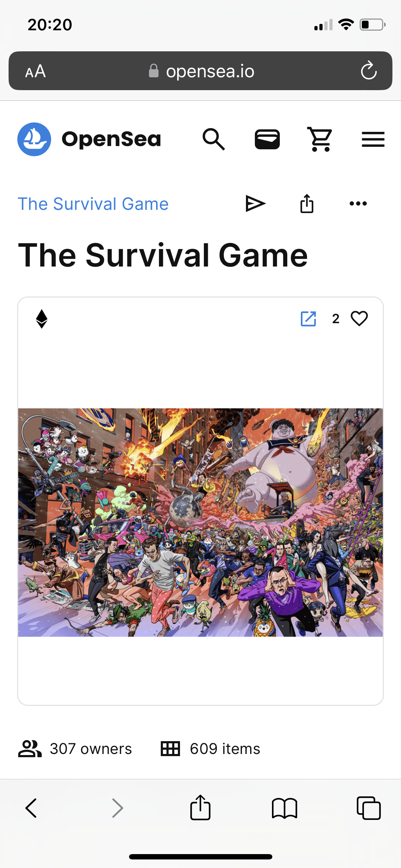
Task: Click the Ethereum chain icon
Action: [42, 319]
